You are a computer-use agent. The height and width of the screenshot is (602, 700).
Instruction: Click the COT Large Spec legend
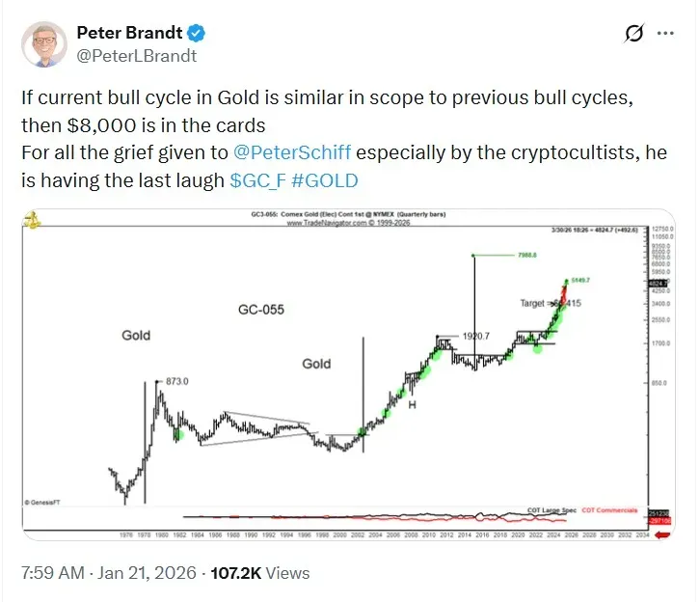coord(554,508)
